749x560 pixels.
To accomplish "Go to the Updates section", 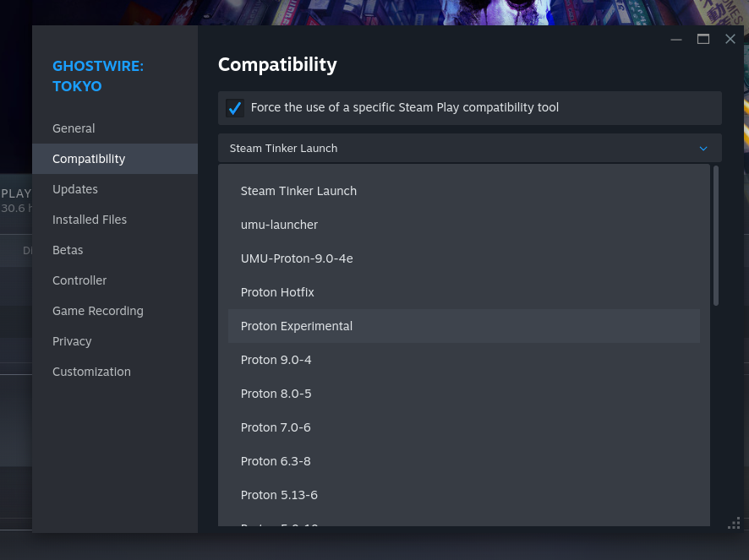I will [115, 189].
